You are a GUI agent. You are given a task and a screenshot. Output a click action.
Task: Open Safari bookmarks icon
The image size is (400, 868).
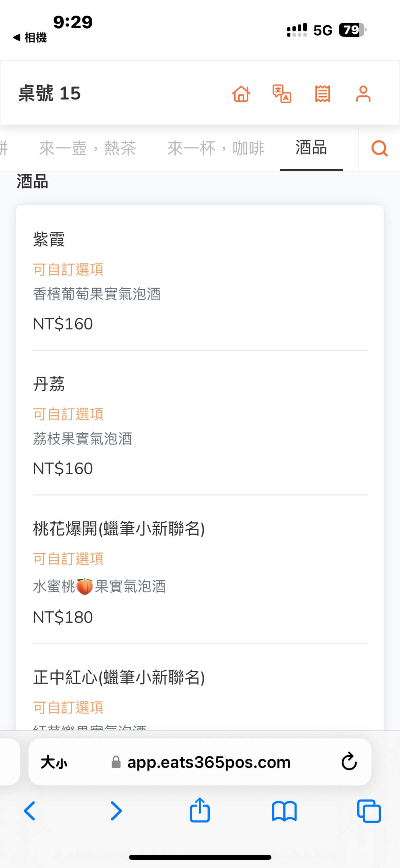(x=284, y=811)
